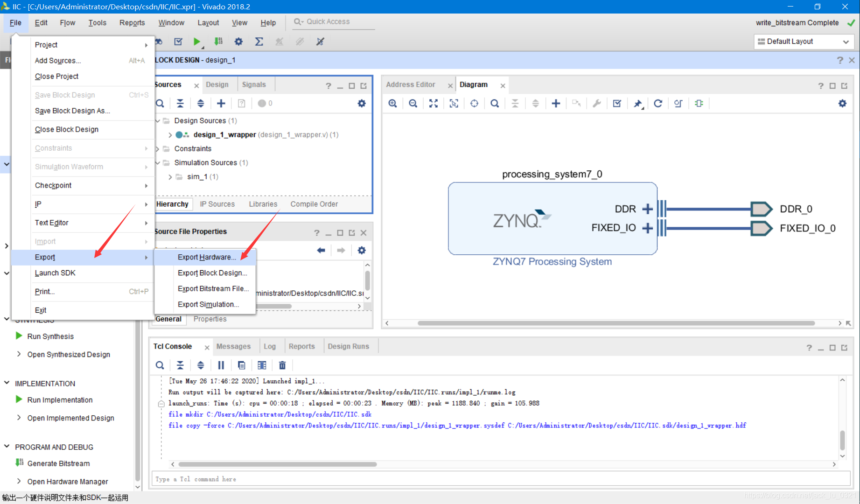
Task: Switch to the Address Editor tab
Action: 411,84
